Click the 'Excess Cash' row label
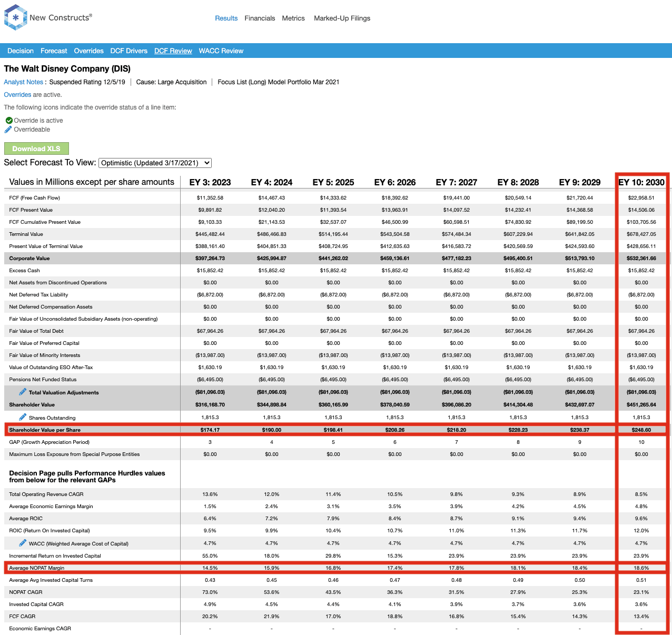Viewport: 672px width, 635px height. click(x=25, y=271)
